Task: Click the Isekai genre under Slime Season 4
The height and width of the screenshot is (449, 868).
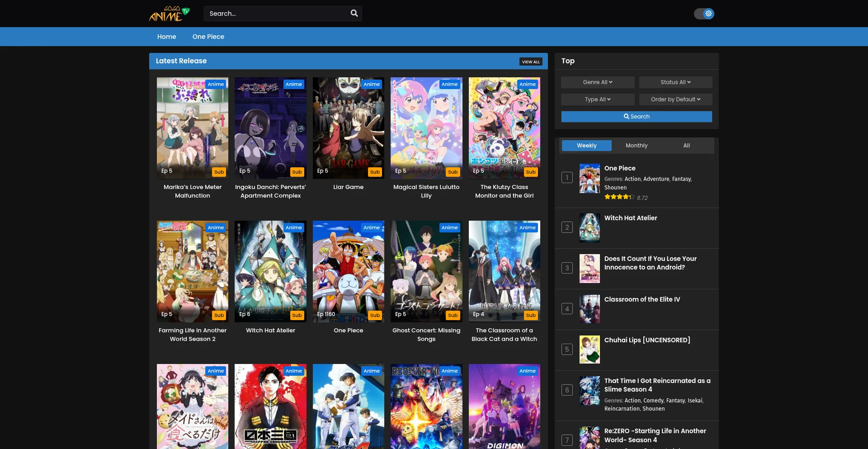Action: click(x=695, y=401)
